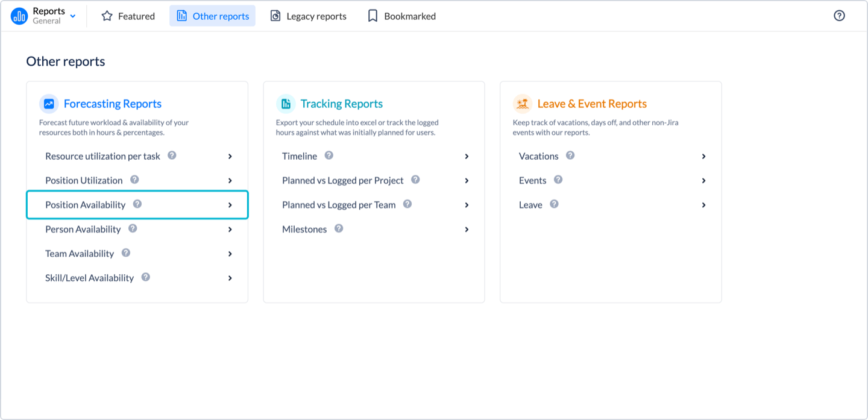Click the Forecasting Reports chart icon
This screenshot has height=420, width=868.
pos(49,104)
